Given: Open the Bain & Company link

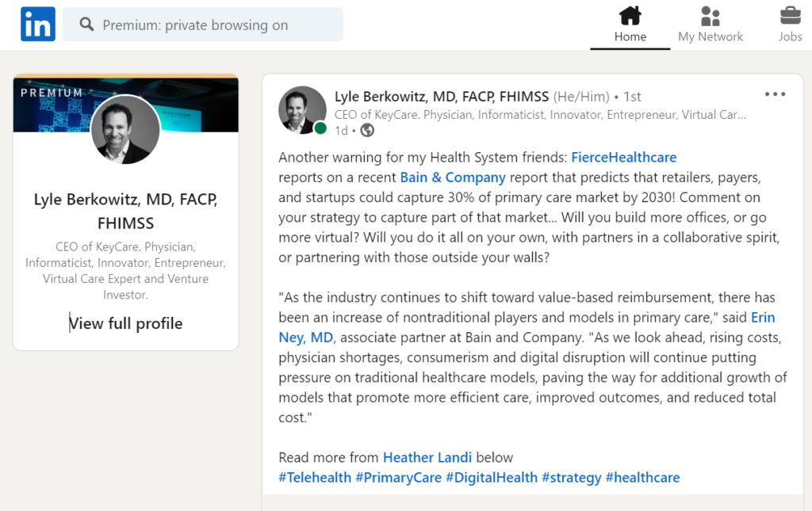Looking at the screenshot, I should point(453,177).
